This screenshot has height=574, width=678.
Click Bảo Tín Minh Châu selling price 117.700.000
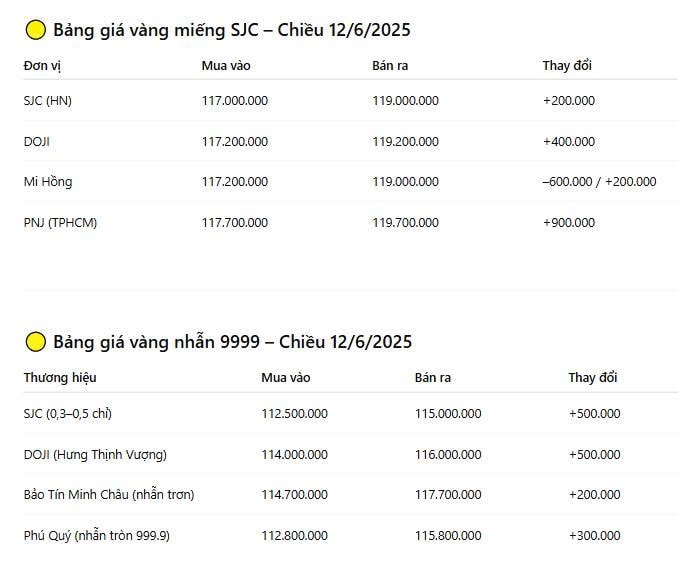point(448,494)
